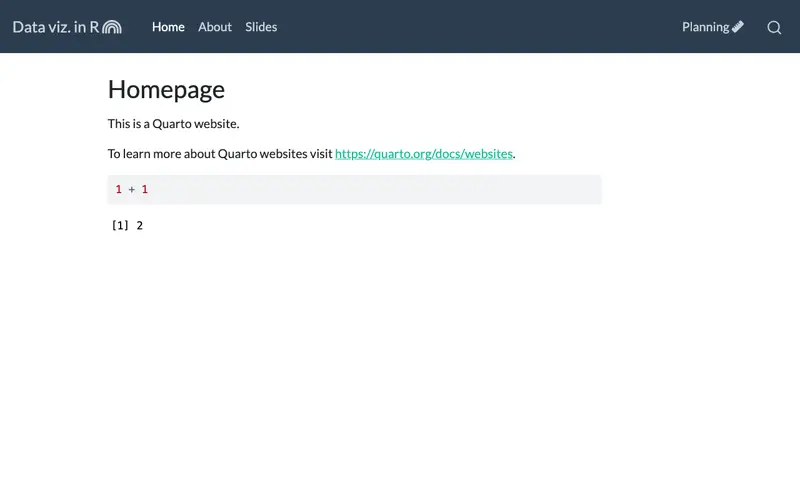Open the Planning link in the navbar

[x=706, y=27]
